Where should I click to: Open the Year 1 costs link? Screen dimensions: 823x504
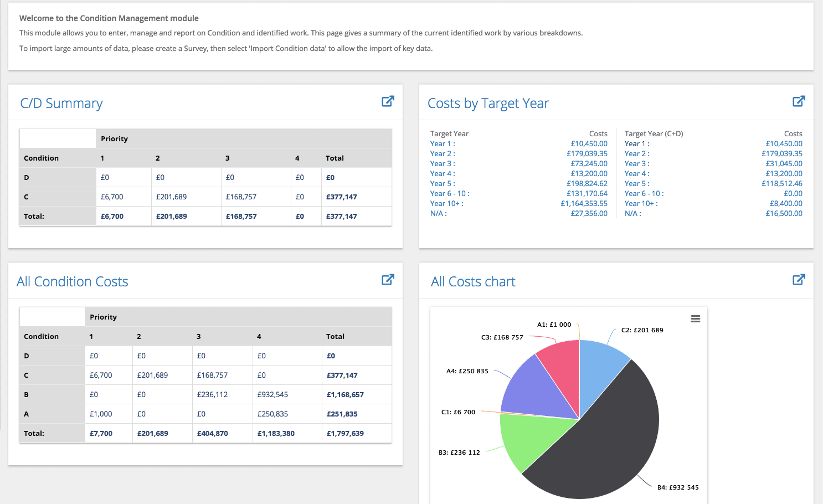pos(442,143)
